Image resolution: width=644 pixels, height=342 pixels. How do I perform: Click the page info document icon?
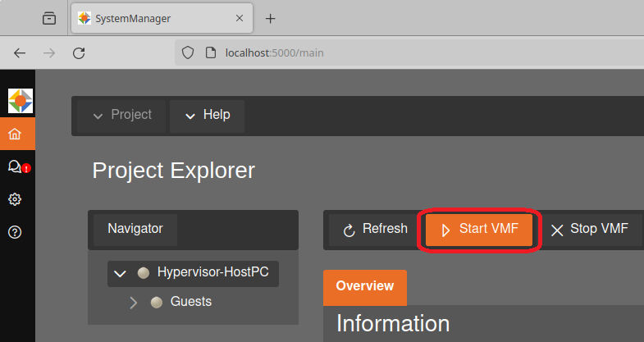(x=211, y=52)
